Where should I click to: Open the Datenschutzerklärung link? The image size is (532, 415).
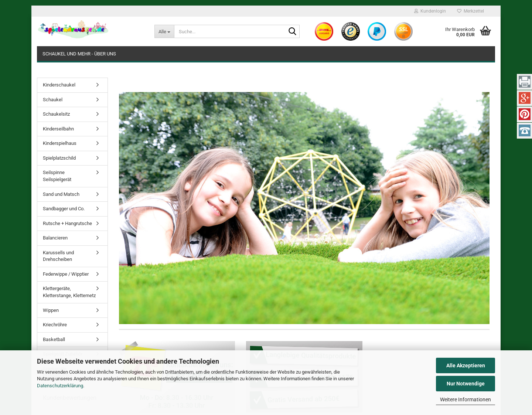[x=60, y=386]
